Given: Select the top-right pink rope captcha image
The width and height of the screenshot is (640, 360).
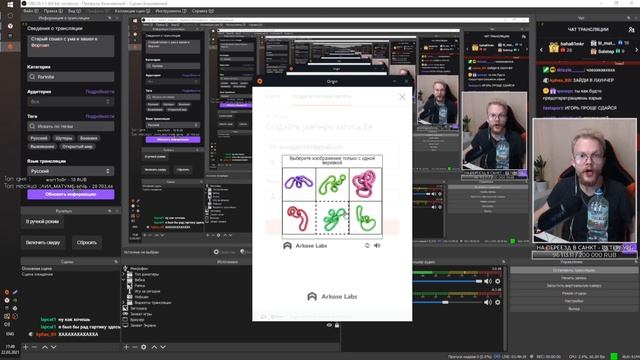Looking at the screenshot, I should pos(366,184).
